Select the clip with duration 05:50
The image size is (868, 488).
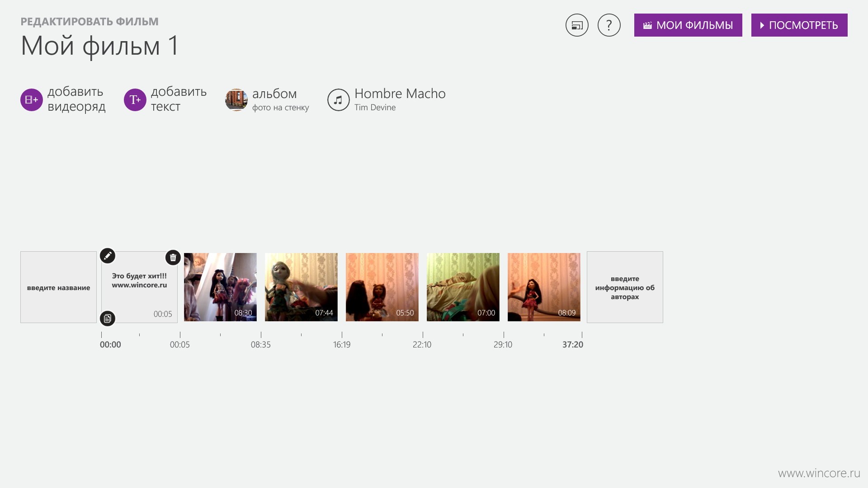pos(382,287)
